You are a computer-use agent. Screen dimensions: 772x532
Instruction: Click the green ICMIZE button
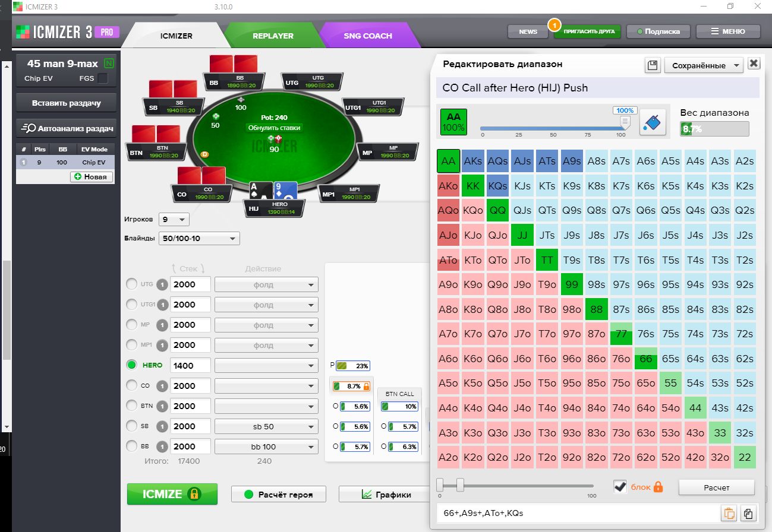point(172,494)
